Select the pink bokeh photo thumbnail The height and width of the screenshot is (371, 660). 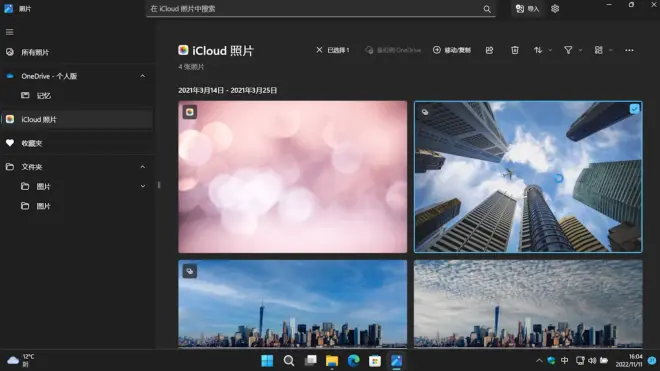[x=293, y=177]
